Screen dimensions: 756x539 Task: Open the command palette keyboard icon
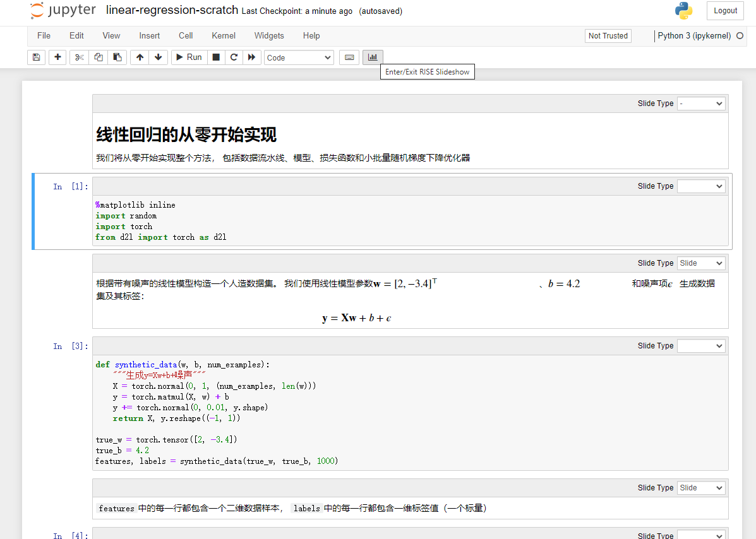(349, 57)
